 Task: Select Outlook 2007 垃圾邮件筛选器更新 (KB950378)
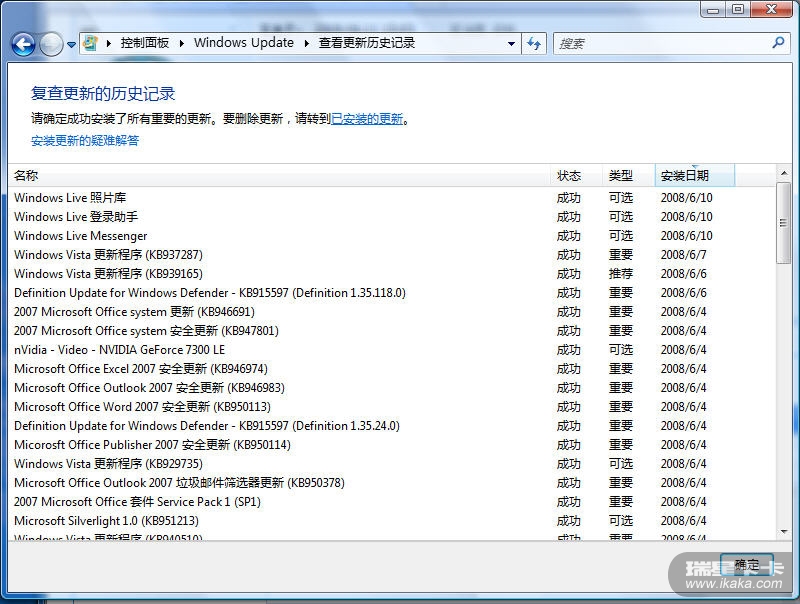392,483
